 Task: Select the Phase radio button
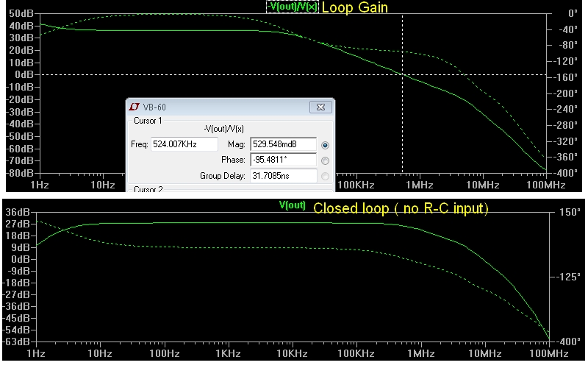coord(325,160)
